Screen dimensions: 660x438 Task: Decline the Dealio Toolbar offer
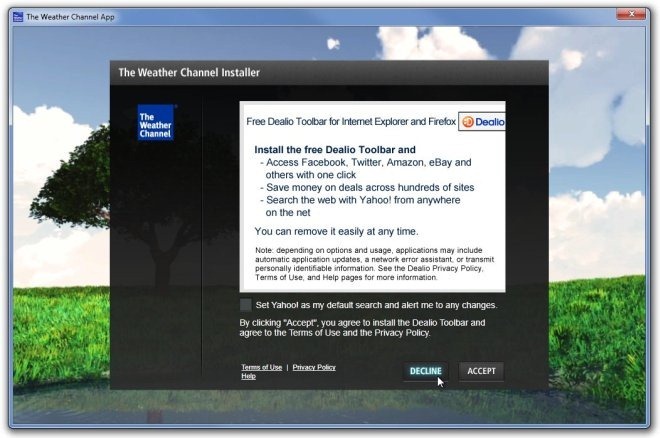(x=426, y=371)
